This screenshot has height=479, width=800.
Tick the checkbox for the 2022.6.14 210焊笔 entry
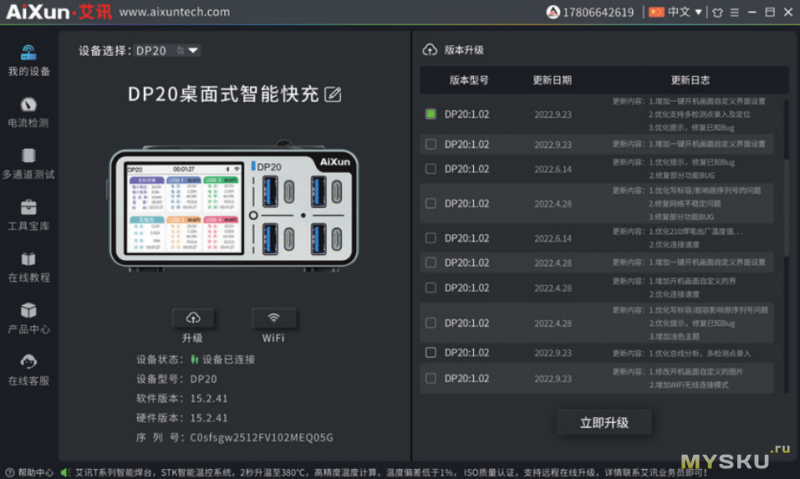point(431,238)
